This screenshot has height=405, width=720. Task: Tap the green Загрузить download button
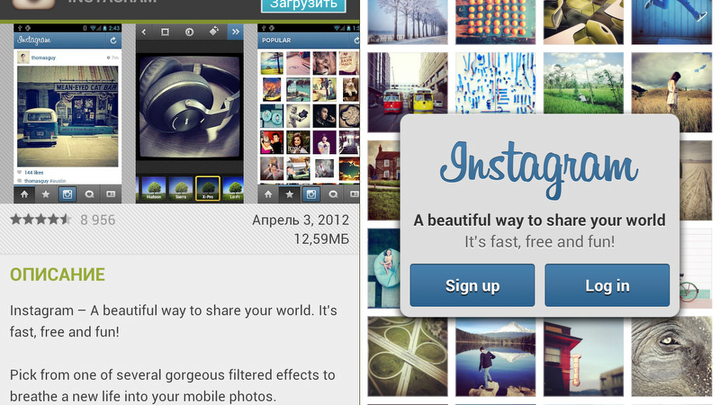[304, 5]
